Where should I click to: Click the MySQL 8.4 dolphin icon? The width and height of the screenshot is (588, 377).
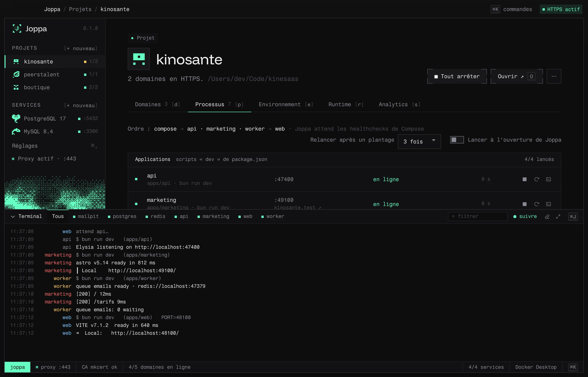coord(16,131)
